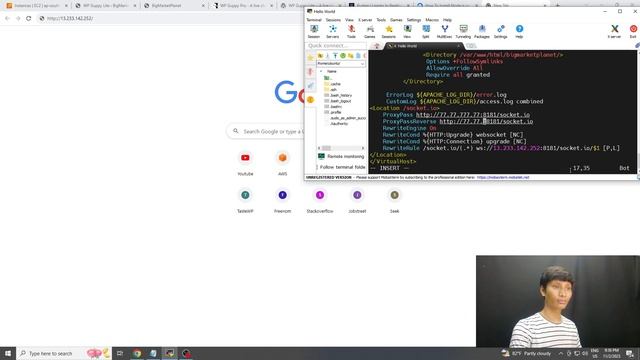Click the file list horizontal scrollbar

341,148
